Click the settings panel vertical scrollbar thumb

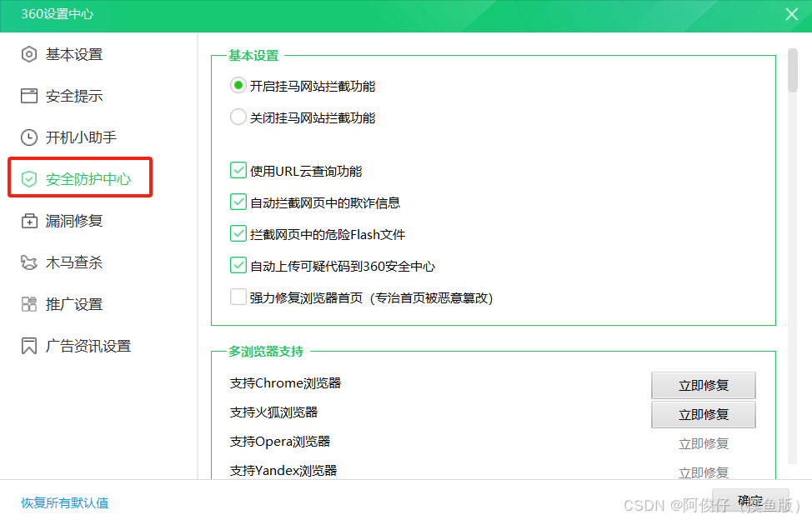pyautogui.click(x=792, y=70)
